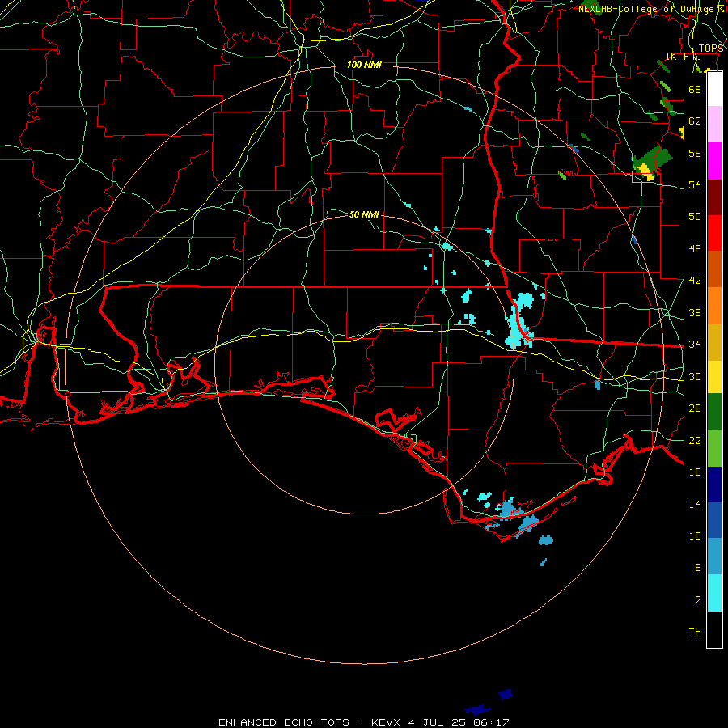Click legend value '18'
728x728 pixels.
pyautogui.click(x=695, y=472)
